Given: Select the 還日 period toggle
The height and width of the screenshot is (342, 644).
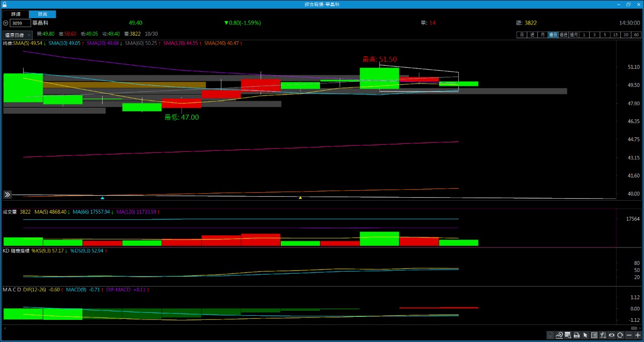Looking at the screenshot, I should pos(553,35).
